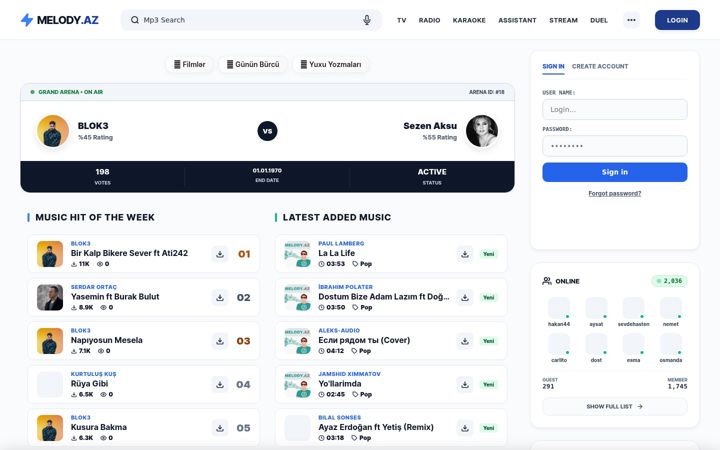Screen dimensions: 720x450
Task: Expand Show Full List of online users
Action: click(x=614, y=406)
